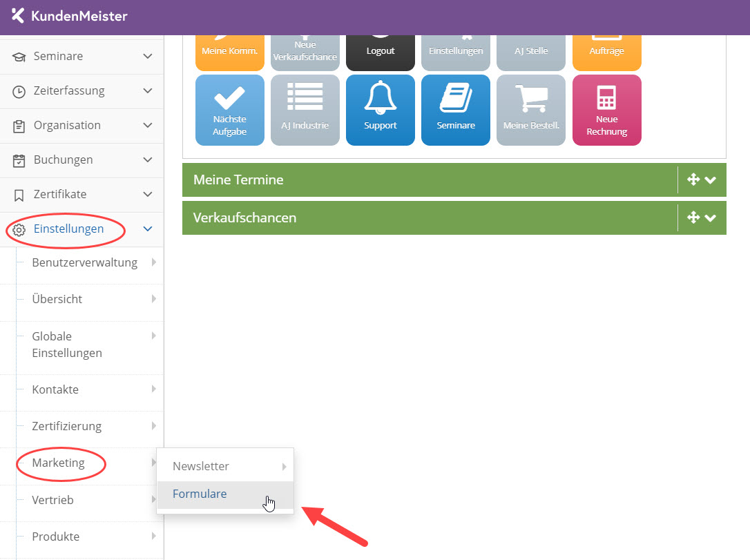Expand the Globale Einstellungen submenu arrow
The image size is (750, 560).
tap(153, 336)
